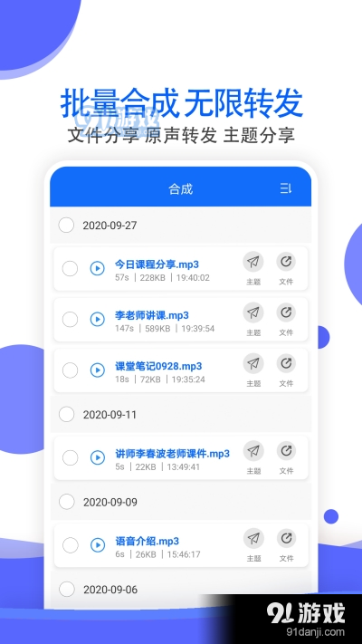362x644 pixels.
Task: Select all files from 2020-09-27
Action: click(66, 225)
